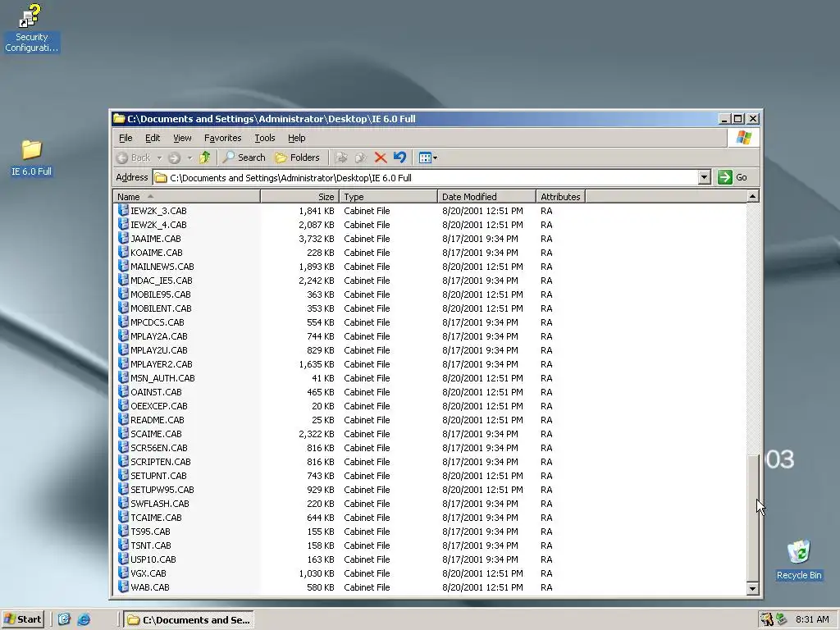Screen dimensions: 840x630
Task: Open the Favorites menu
Action: pyautogui.click(x=223, y=138)
